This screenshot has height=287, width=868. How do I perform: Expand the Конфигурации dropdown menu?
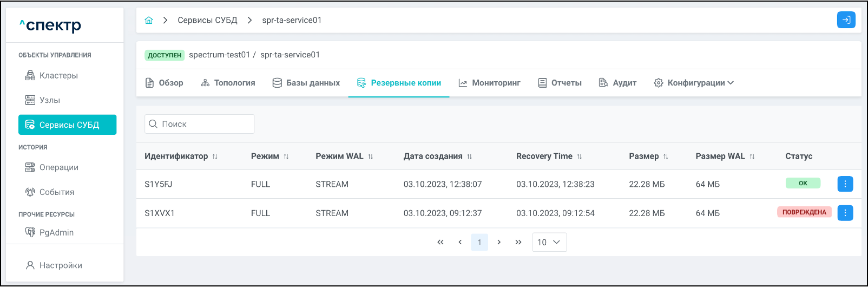tap(694, 83)
